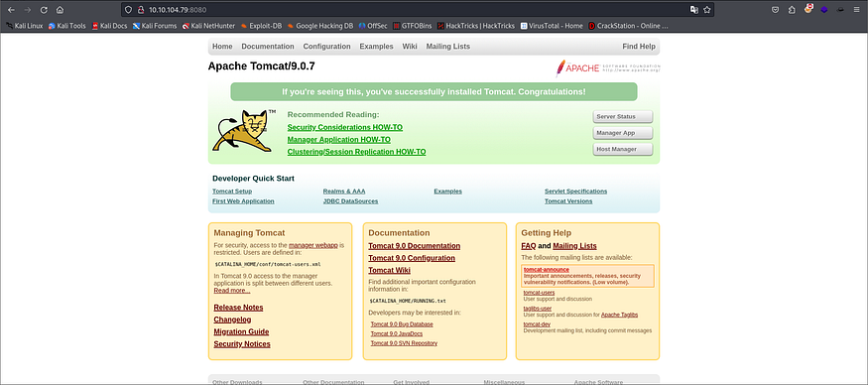The width and height of the screenshot is (868, 385).
Task: Open the Tomcat Setup link
Action: pyautogui.click(x=232, y=192)
